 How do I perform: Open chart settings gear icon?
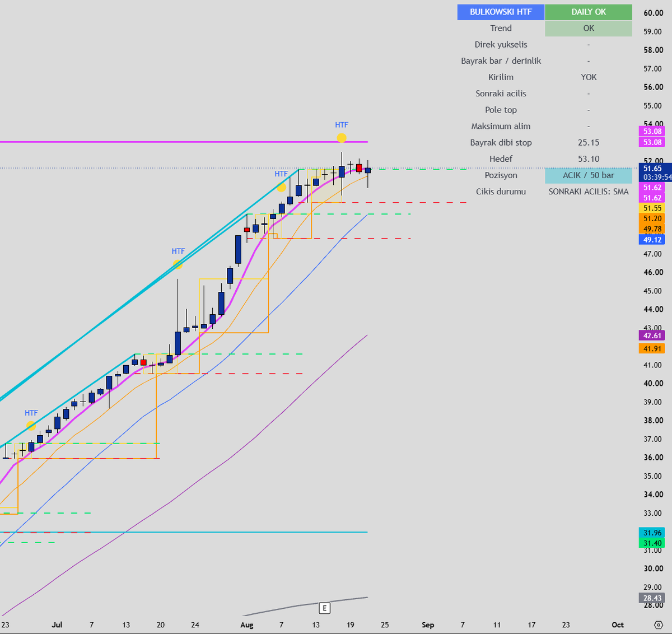[658, 624]
